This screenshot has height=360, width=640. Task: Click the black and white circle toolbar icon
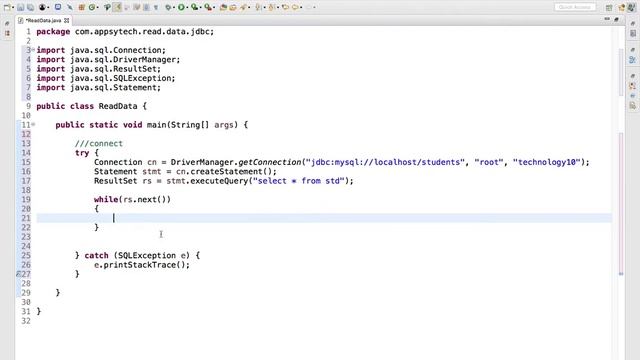pos(42,7)
